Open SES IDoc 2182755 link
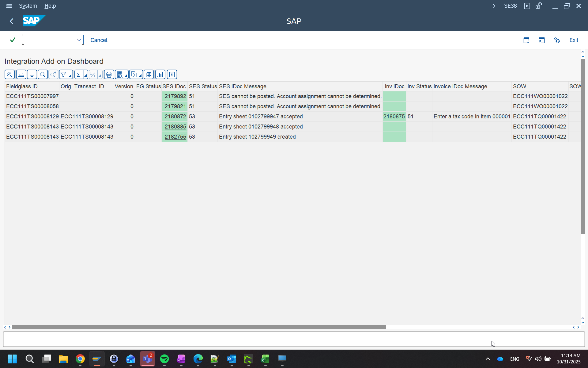 (175, 137)
